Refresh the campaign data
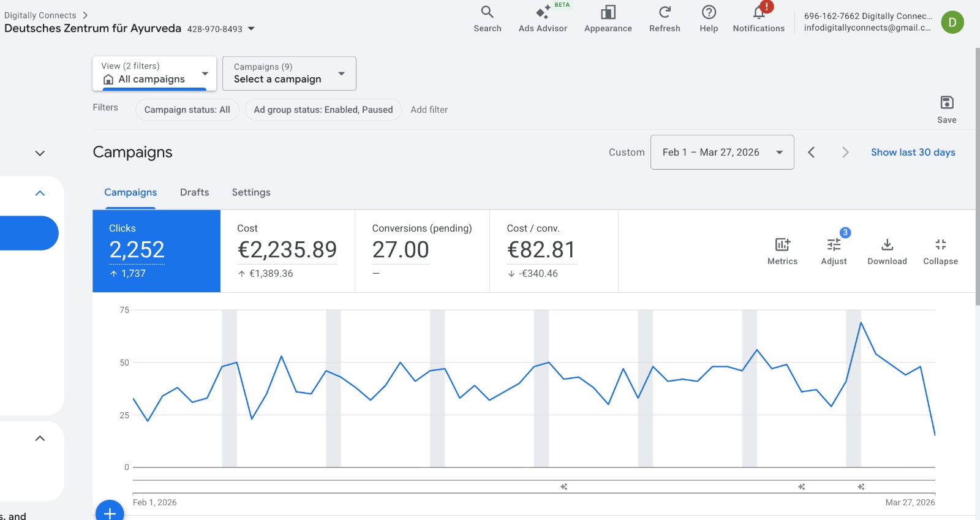The image size is (980, 520). (x=665, y=19)
